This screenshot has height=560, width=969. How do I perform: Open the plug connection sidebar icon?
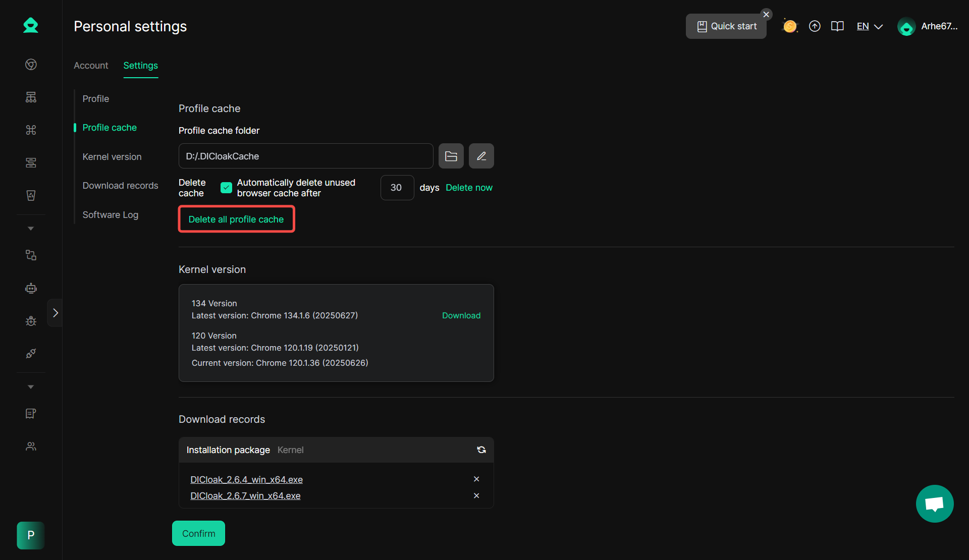pos(31,354)
